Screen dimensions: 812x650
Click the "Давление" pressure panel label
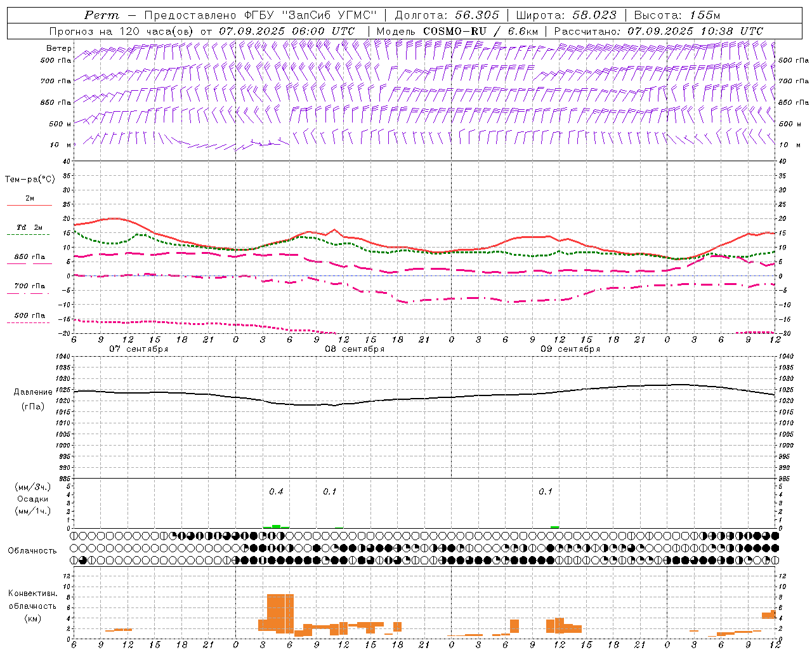(33, 392)
